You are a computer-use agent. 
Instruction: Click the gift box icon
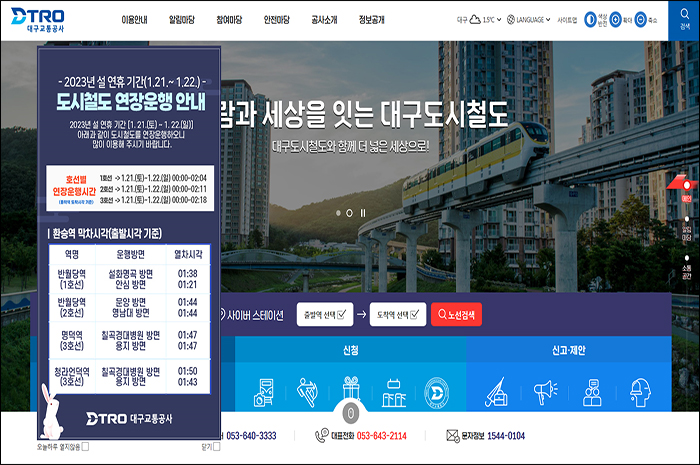pyautogui.click(x=351, y=387)
